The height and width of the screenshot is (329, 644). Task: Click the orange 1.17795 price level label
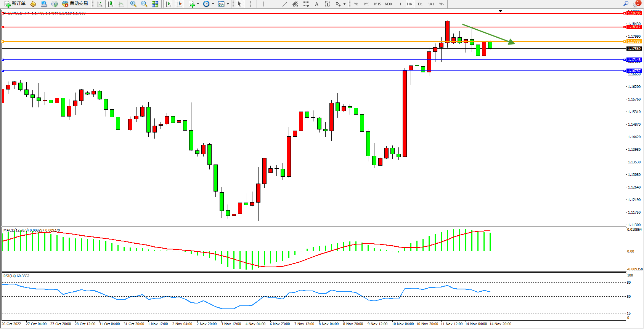click(634, 42)
